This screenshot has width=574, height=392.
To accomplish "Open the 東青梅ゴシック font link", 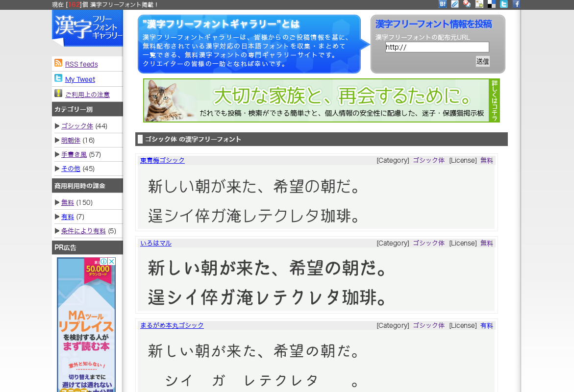I will (x=162, y=160).
